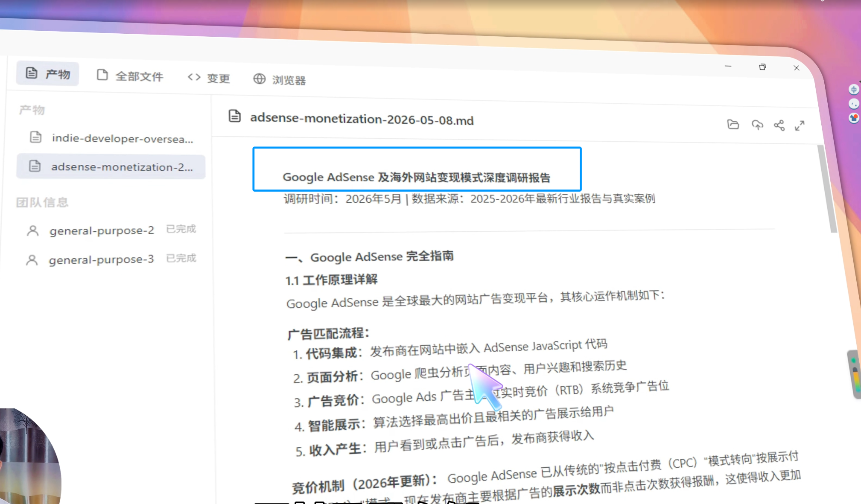Viewport: 861px width, 504px height.
Task: Click the list item '5. 收入产生'
Action: 445,443
